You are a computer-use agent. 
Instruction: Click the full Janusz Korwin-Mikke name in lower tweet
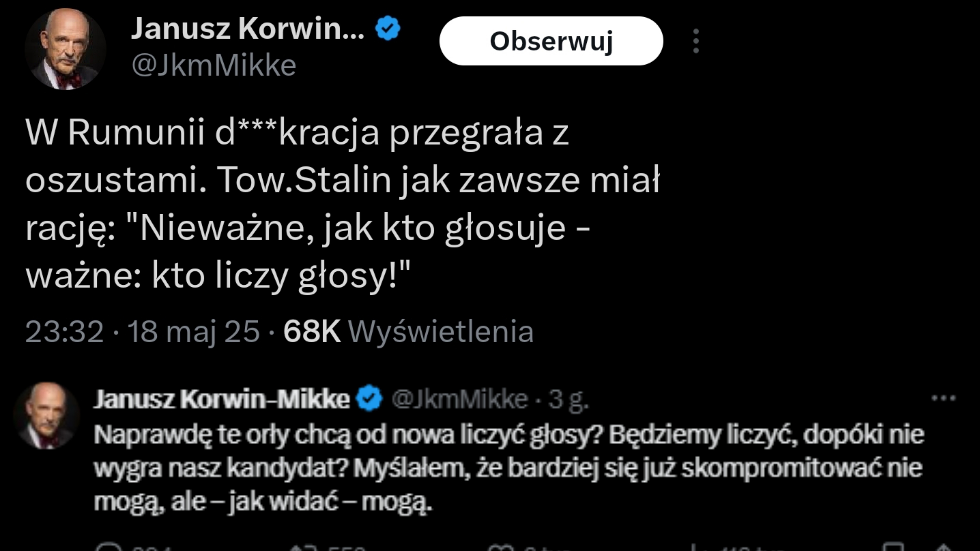[222, 399]
